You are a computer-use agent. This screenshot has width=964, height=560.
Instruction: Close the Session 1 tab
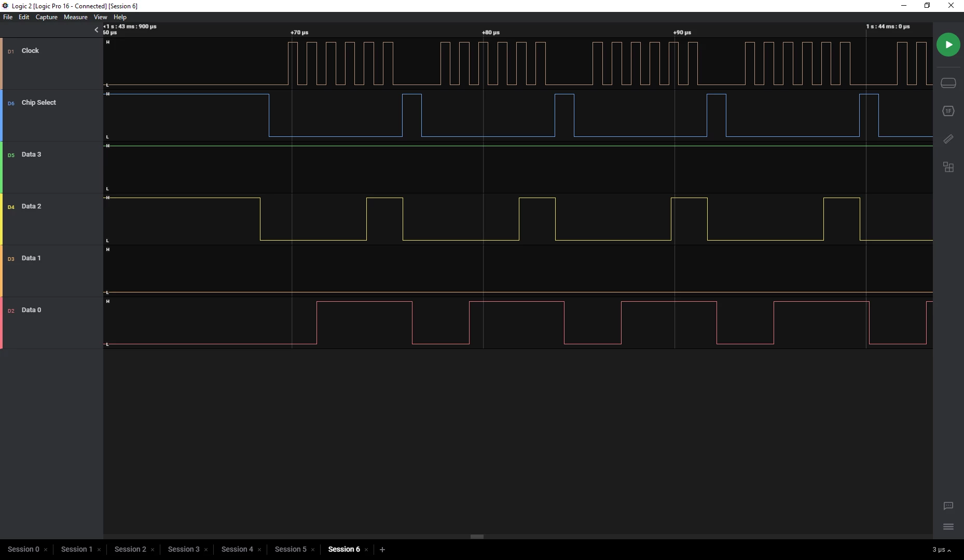[99, 550]
